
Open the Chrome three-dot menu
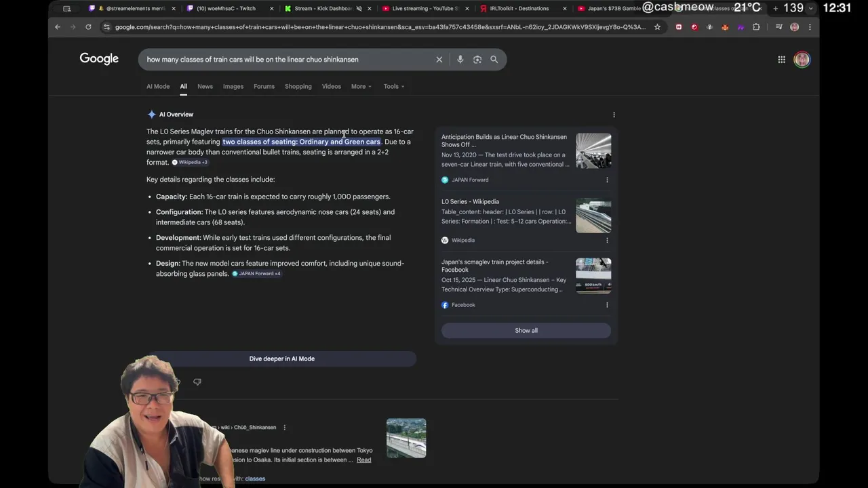click(810, 27)
